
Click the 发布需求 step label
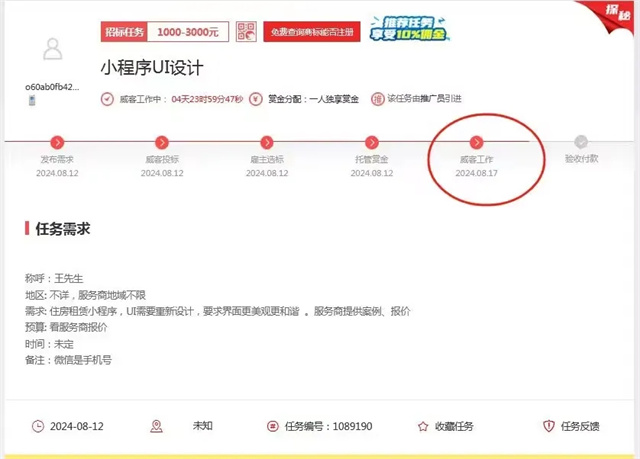[x=57, y=159]
